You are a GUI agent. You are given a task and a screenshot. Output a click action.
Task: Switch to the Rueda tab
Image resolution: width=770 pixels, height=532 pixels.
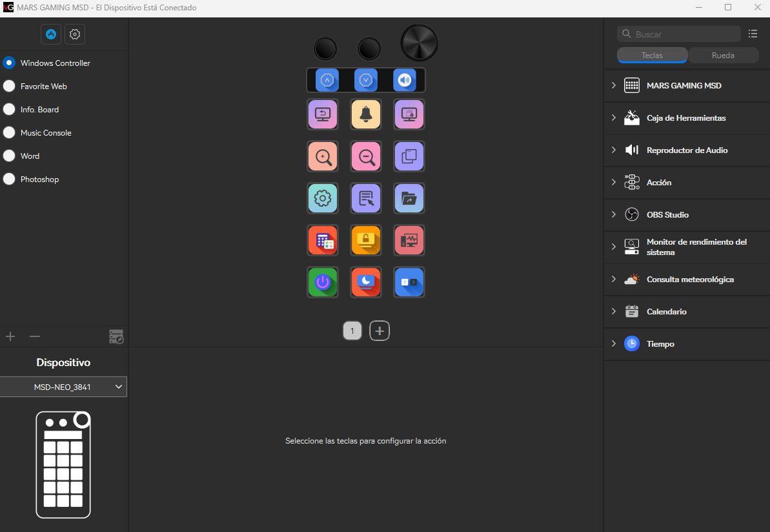[x=723, y=56]
